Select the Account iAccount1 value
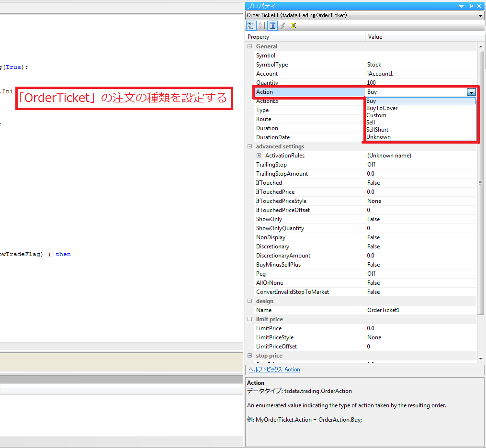The image size is (486, 448). [x=421, y=73]
